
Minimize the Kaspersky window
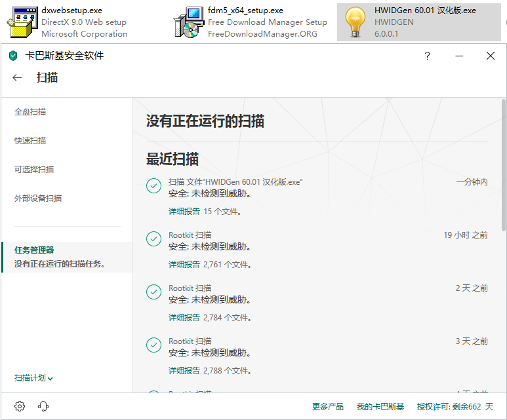coord(459,56)
